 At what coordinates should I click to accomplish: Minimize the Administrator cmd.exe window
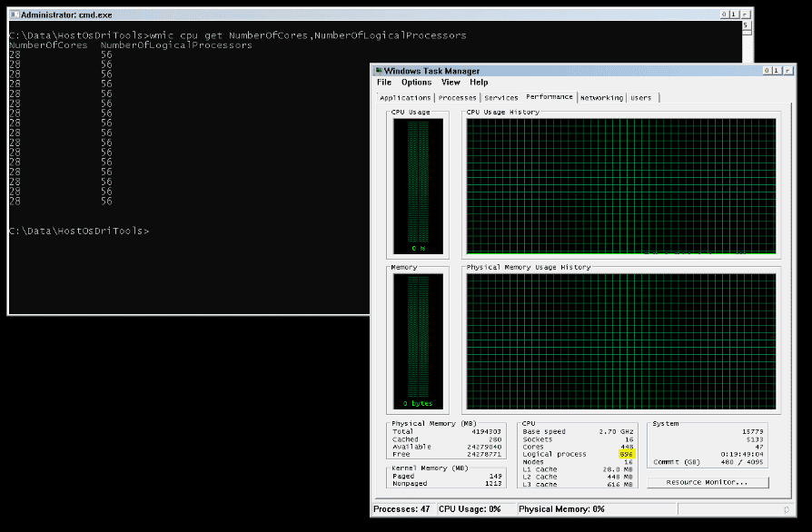726,15
